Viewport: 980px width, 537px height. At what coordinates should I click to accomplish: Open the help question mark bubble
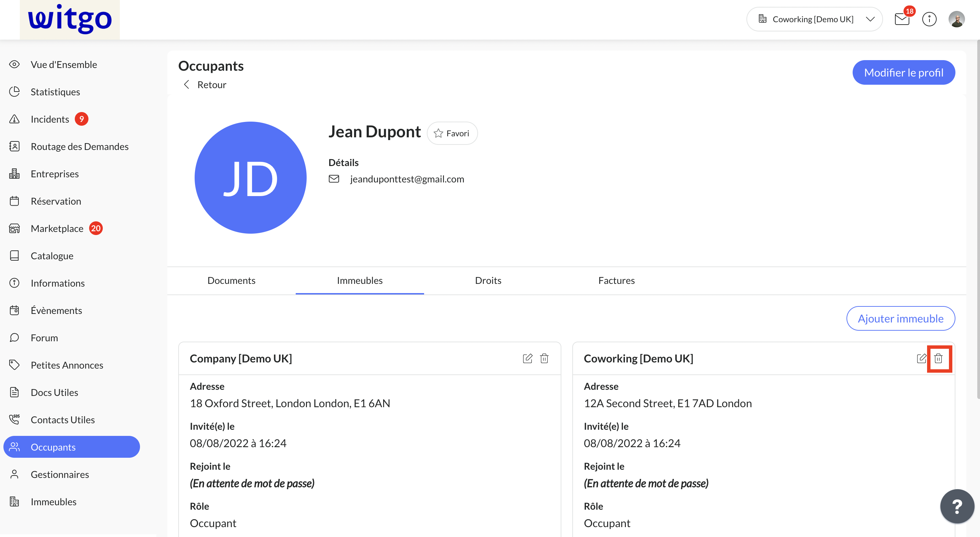(x=957, y=506)
